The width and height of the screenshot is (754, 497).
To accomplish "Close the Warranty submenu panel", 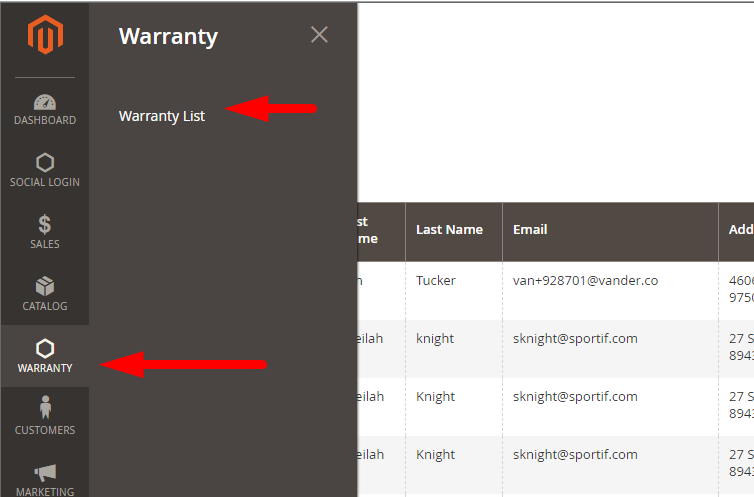I will point(319,35).
